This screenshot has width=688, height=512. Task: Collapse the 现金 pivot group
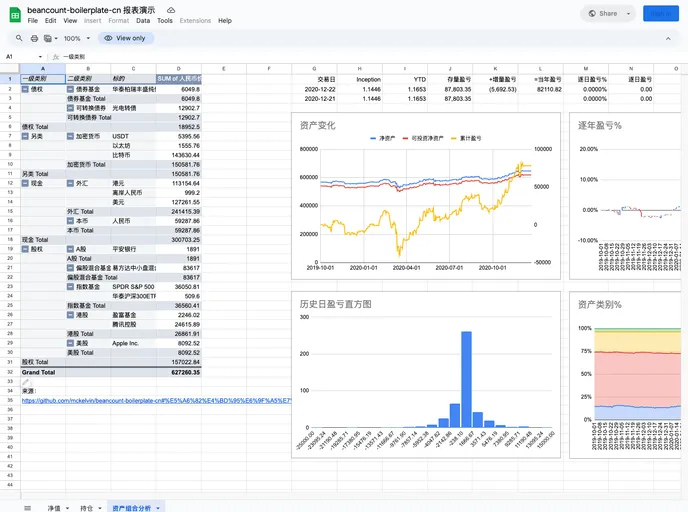pos(25,183)
